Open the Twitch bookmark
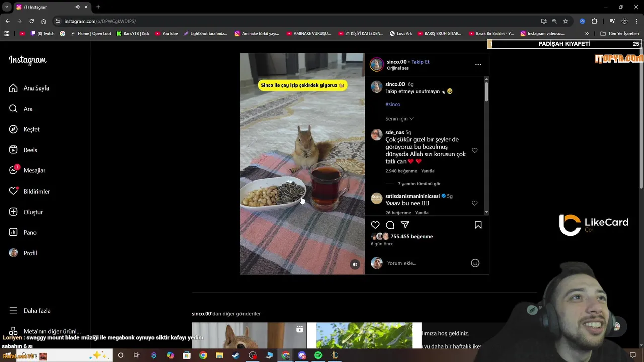The height and width of the screenshot is (362, 644). 43,34
